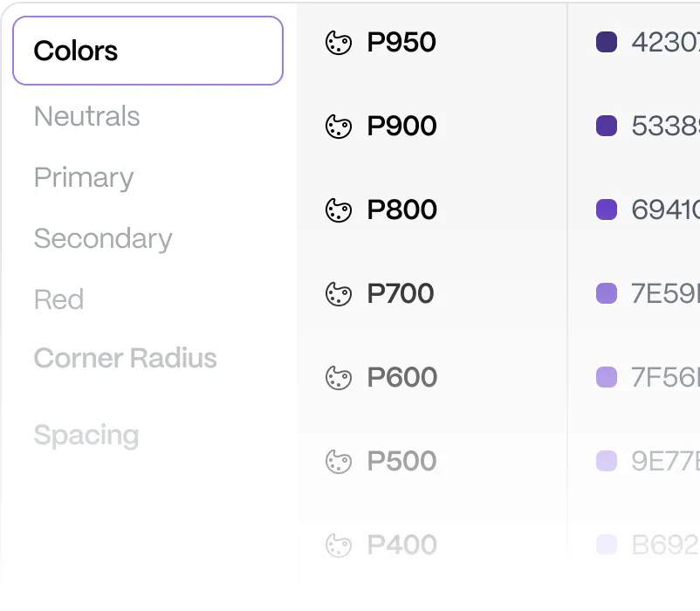Image resolution: width=700 pixels, height=611 pixels.
Task: Select the Colors sidebar category
Action: (x=148, y=51)
